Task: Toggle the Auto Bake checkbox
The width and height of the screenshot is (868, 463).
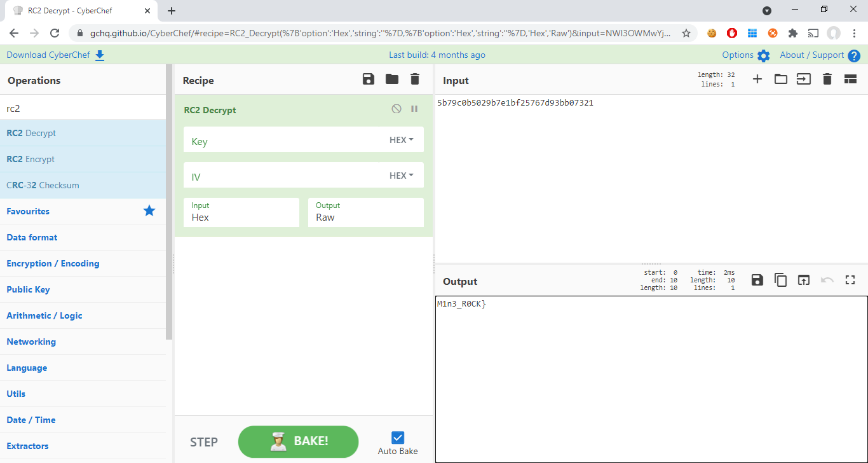Action: coord(398,438)
